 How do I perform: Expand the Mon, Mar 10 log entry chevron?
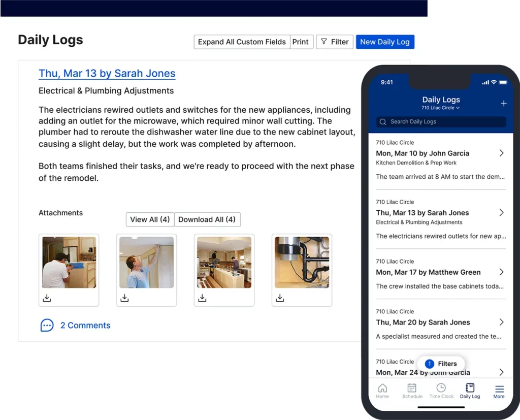pos(501,152)
